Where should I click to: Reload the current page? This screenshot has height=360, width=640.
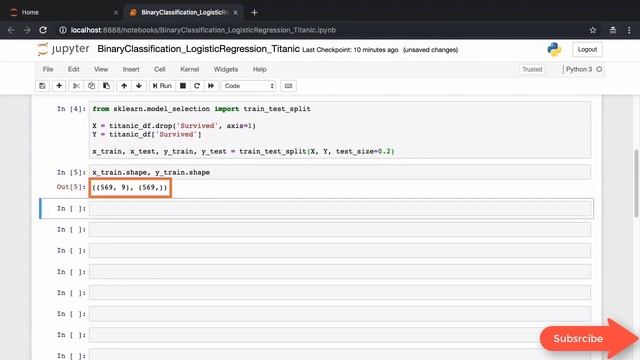(43, 30)
